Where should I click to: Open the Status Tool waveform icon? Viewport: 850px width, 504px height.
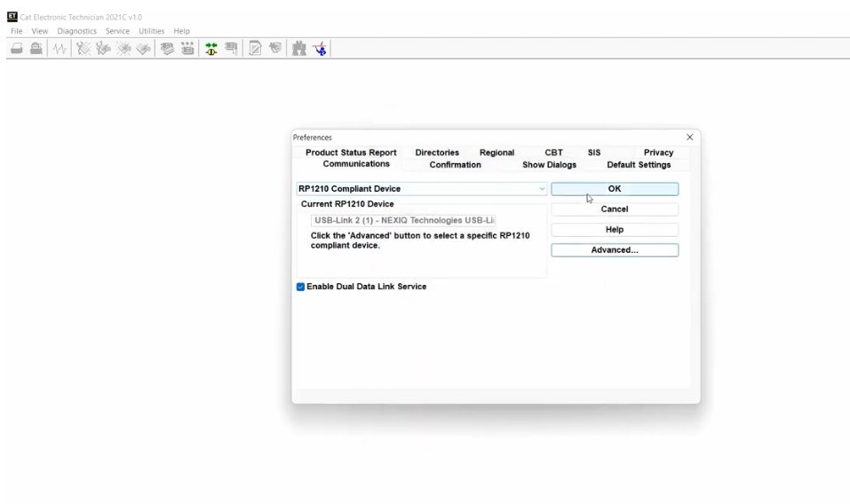coord(60,49)
